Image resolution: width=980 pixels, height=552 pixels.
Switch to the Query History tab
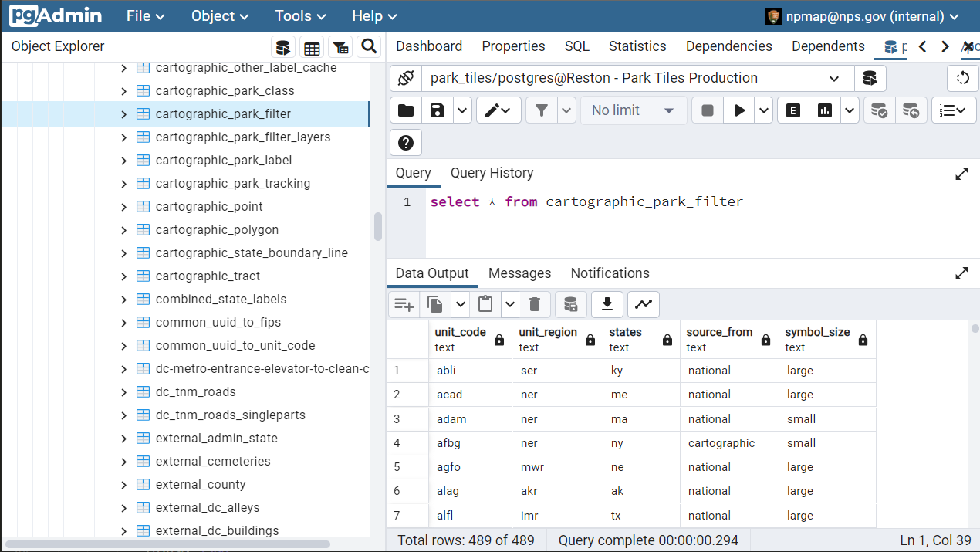coord(492,173)
